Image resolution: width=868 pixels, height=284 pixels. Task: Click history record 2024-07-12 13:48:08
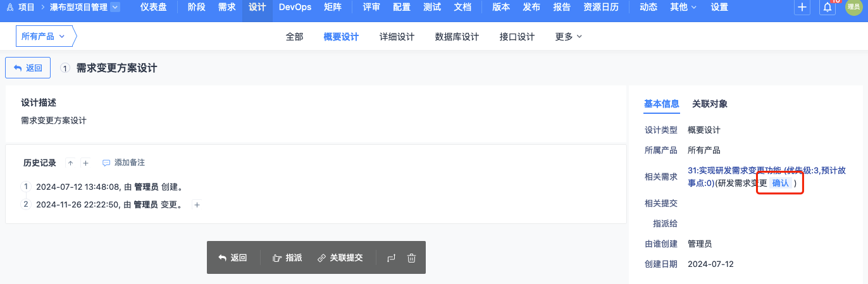click(109, 187)
